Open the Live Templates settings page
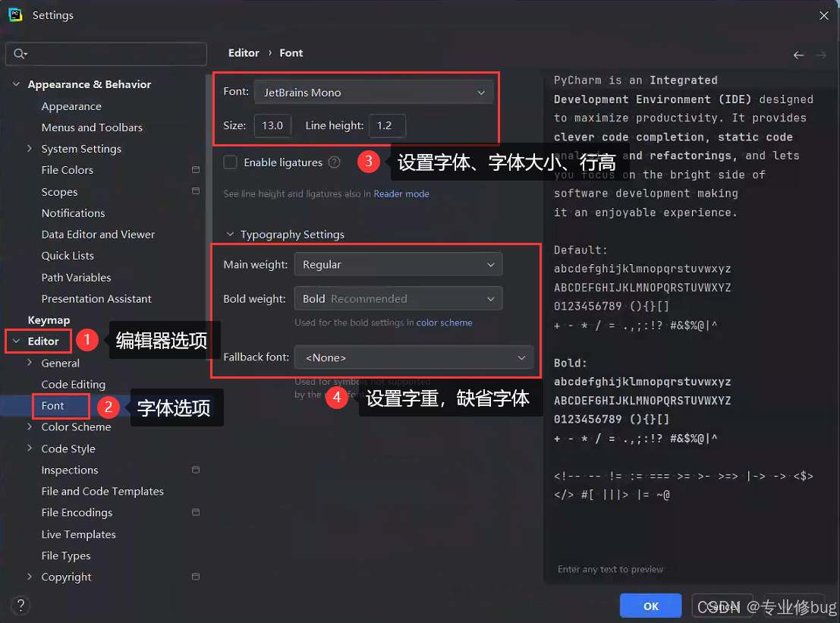Screen dimensions: 840x623 tap(78, 534)
